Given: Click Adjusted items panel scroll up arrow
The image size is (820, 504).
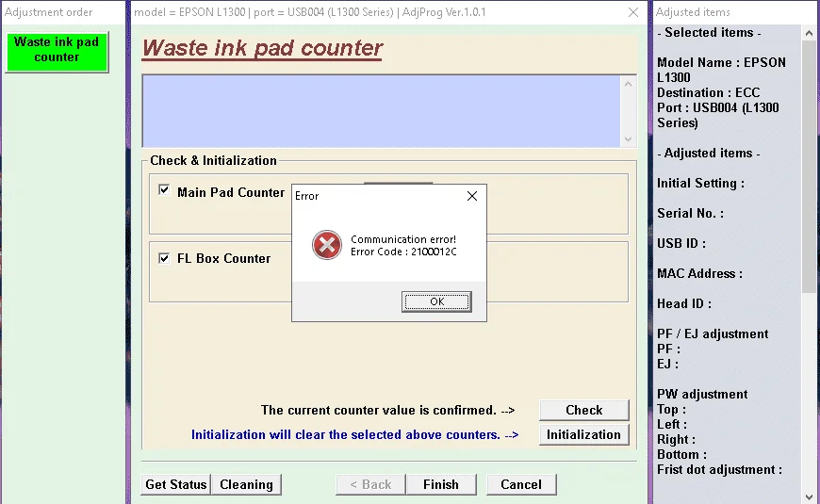Looking at the screenshot, I should 809,34.
